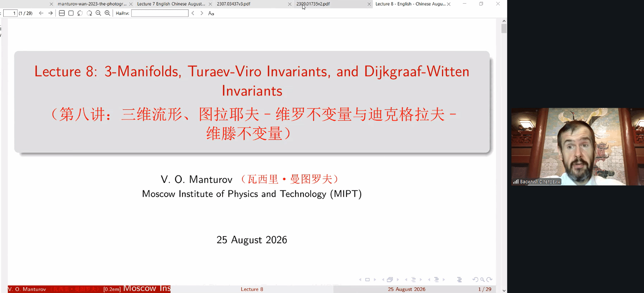This screenshot has width=644, height=293.
Task: Toggle match case Aa search option
Action: point(211,13)
